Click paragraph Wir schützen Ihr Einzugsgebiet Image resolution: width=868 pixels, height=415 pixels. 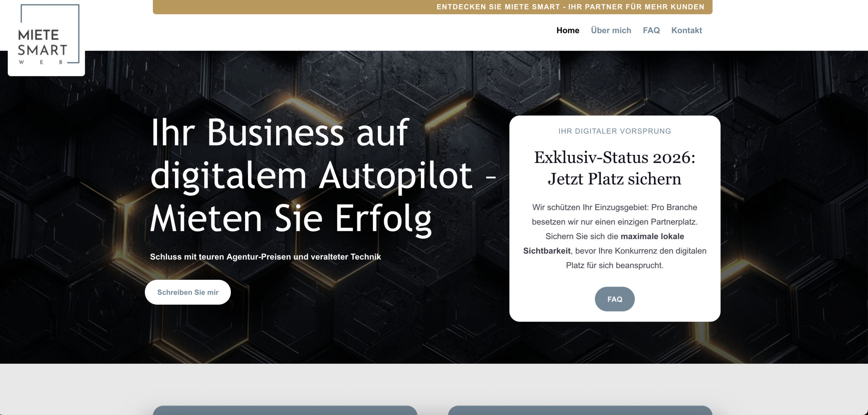coord(615,236)
